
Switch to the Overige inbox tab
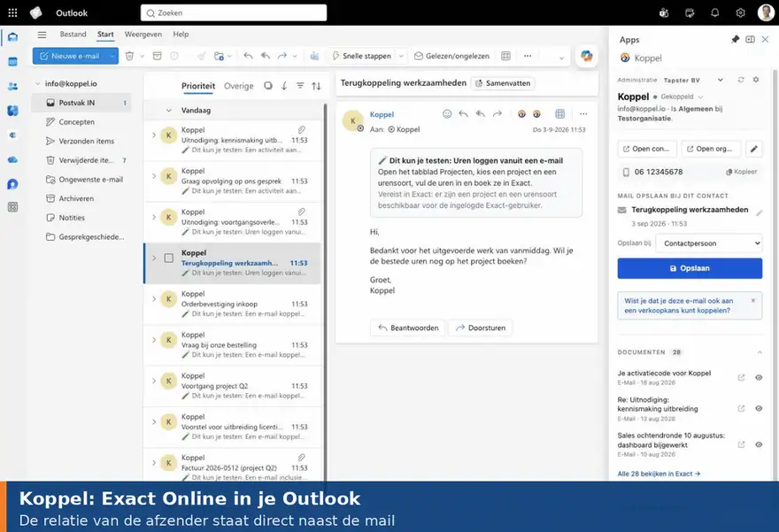click(238, 86)
